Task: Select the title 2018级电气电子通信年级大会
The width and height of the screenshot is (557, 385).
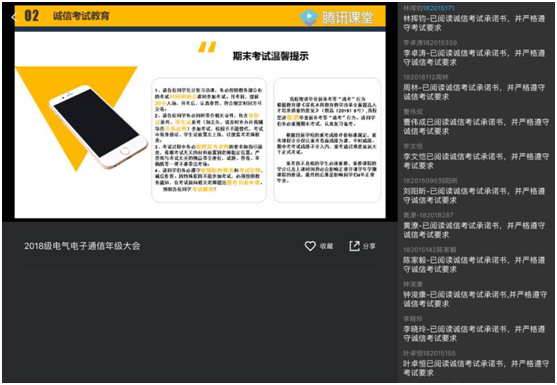Action: click(x=82, y=246)
